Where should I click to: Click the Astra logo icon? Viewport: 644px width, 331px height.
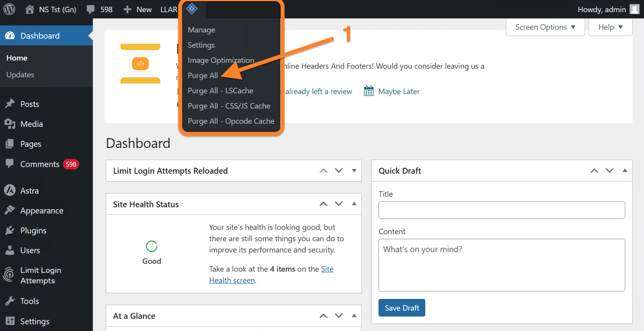pos(10,190)
